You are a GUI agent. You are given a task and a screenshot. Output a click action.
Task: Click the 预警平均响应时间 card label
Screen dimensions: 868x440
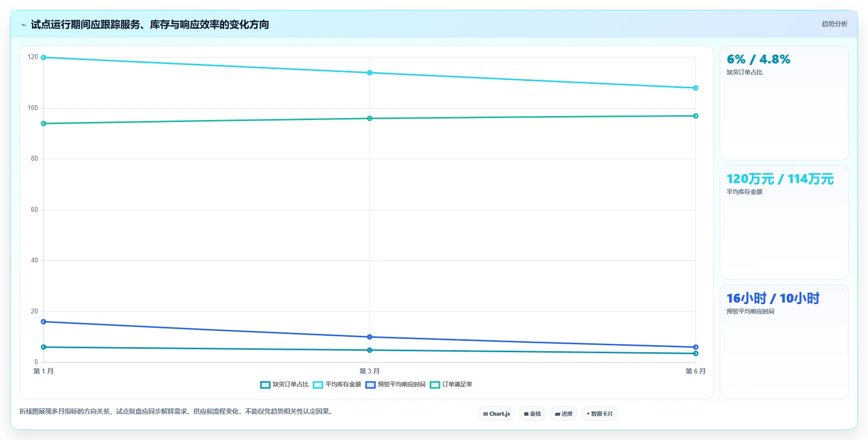(750, 312)
